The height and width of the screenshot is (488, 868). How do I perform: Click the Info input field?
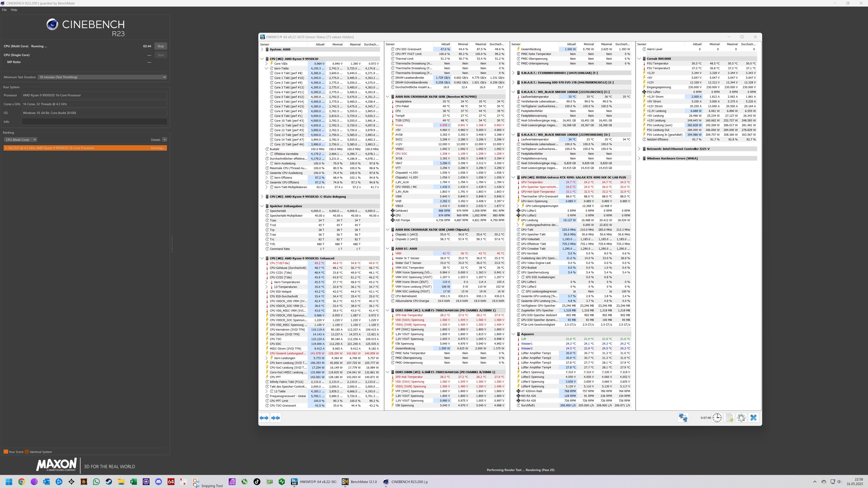click(x=94, y=122)
